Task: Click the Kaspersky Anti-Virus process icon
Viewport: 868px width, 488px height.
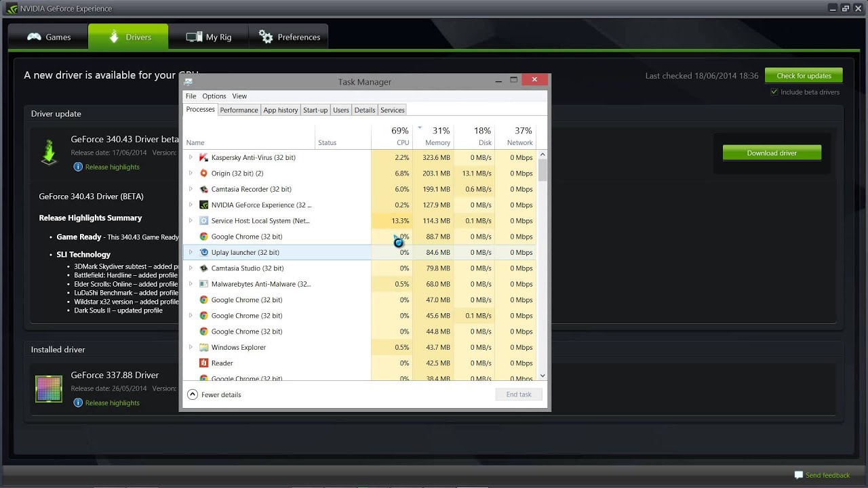Action: click(203, 157)
